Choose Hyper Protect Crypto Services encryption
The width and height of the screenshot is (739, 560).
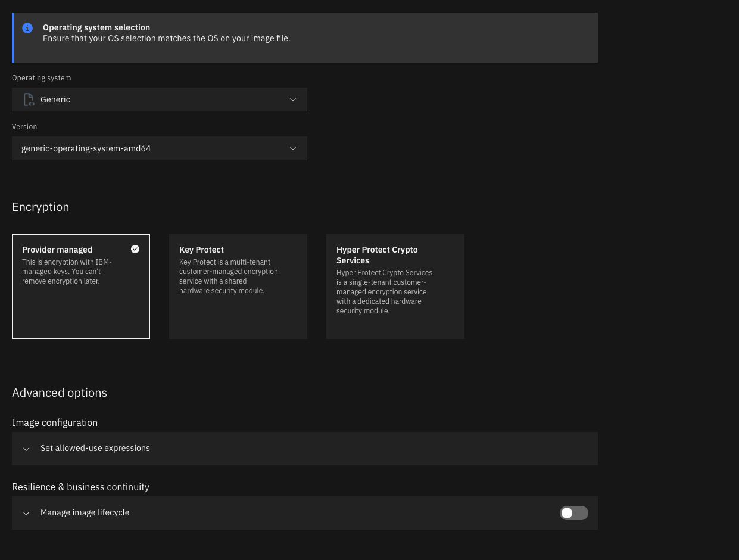pyautogui.click(x=395, y=287)
